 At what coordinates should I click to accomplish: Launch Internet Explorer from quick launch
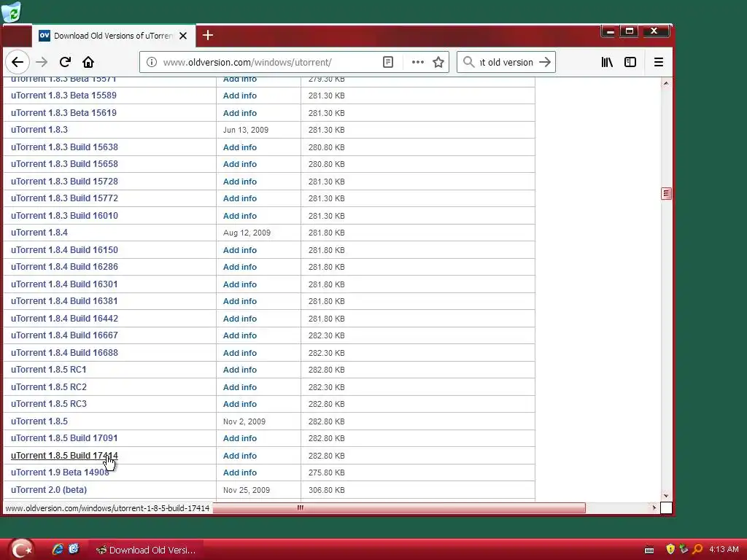click(x=58, y=549)
